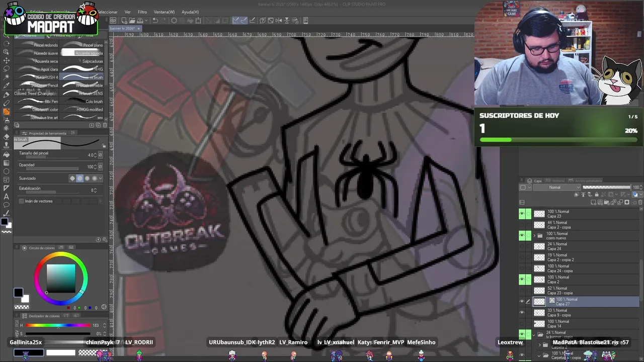Click the New raster layer icon
Viewport: 644px width, 362px height.
pyautogui.click(x=593, y=202)
